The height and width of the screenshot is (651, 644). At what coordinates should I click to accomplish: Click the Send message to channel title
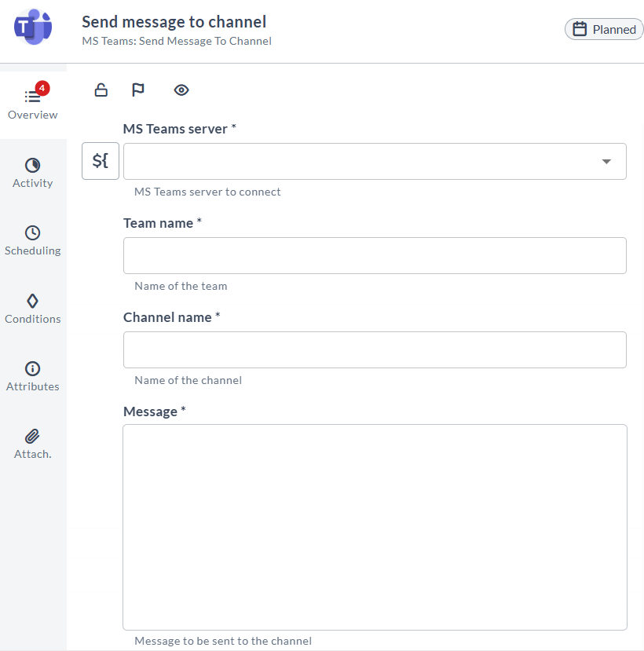[x=174, y=22]
